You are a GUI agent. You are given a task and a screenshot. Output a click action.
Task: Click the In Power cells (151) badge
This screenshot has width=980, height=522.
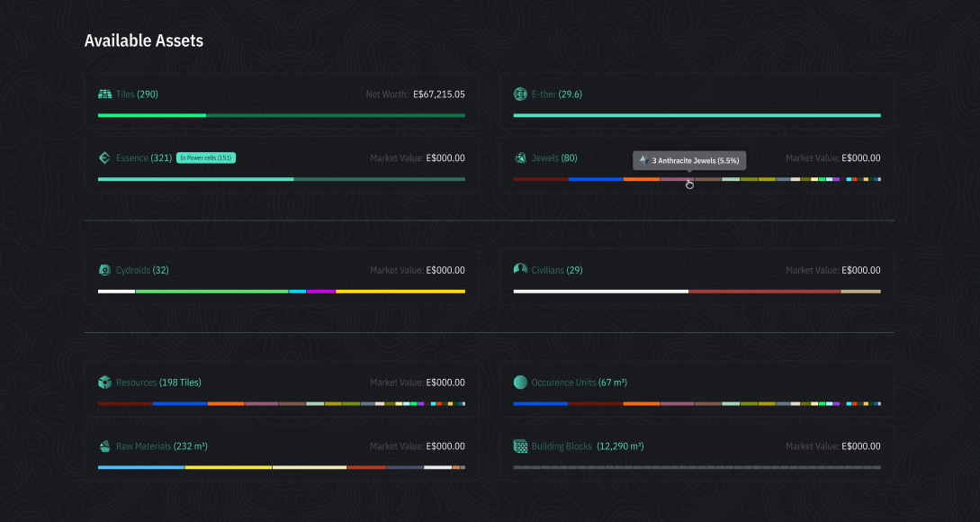pos(206,158)
